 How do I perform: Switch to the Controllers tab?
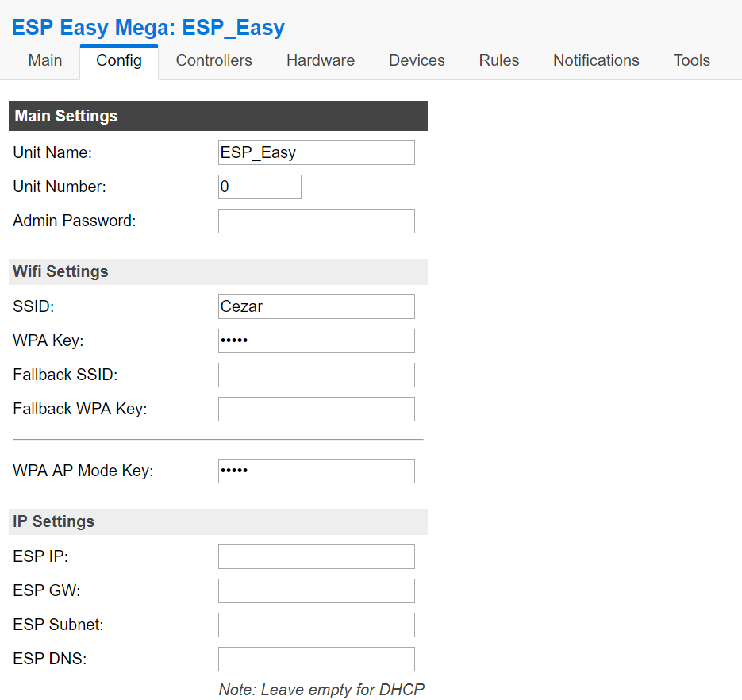tap(214, 60)
